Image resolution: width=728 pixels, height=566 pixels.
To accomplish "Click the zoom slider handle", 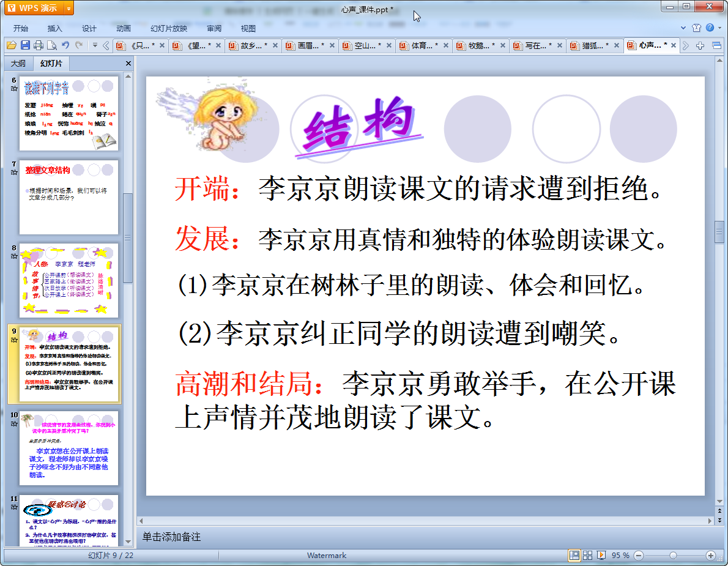I will (673, 556).
